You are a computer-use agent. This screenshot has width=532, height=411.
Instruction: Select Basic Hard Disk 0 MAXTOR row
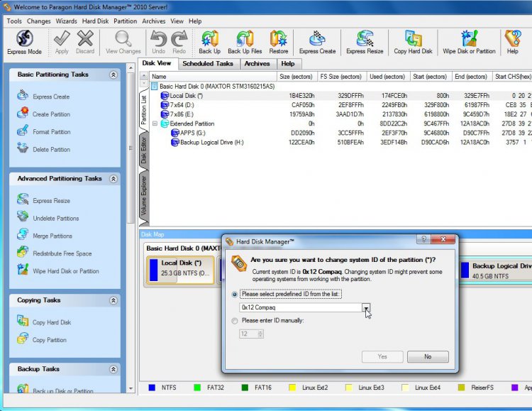pos(341,87)
